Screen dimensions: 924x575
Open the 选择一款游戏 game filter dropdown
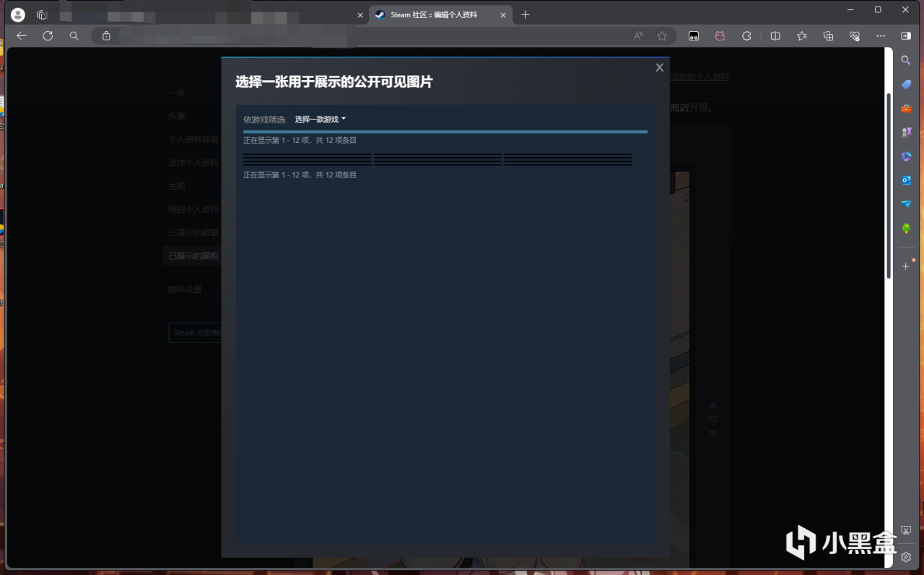coord(321,119)
